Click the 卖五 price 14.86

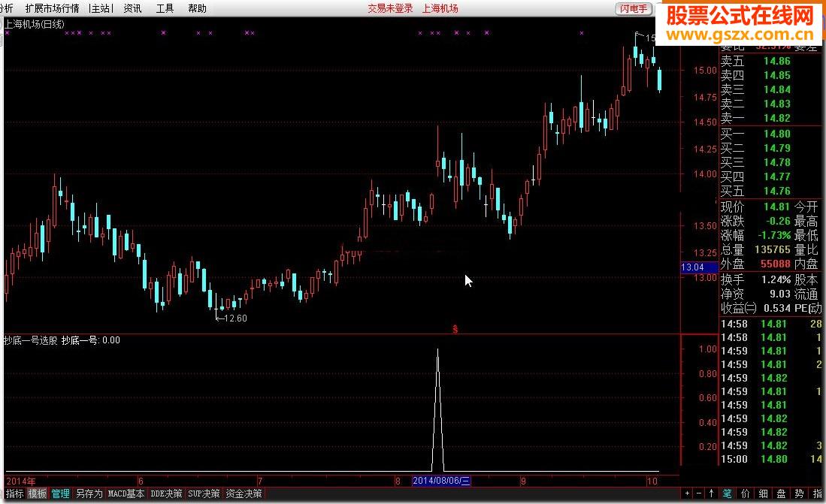tap(777, 61)
